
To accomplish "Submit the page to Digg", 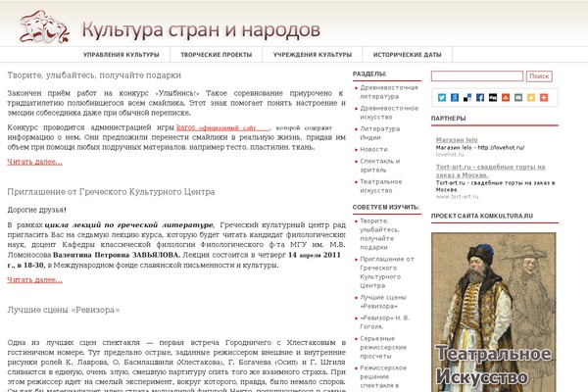I will coord(493,98).
